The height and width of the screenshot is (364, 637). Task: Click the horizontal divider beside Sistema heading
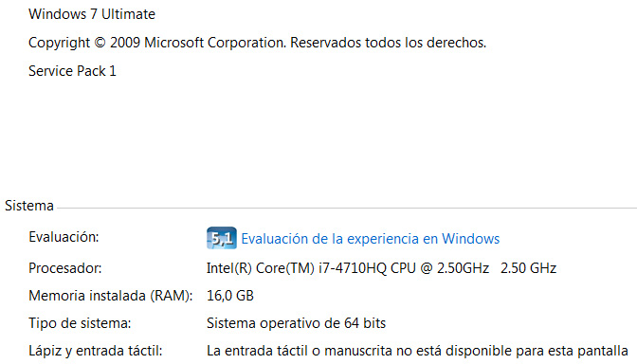click(347, 208)
